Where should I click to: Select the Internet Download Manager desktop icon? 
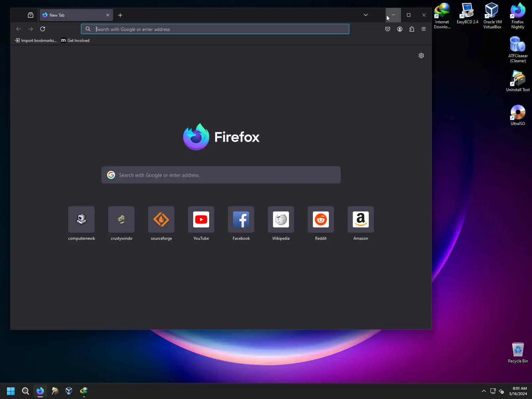(442, 16)
